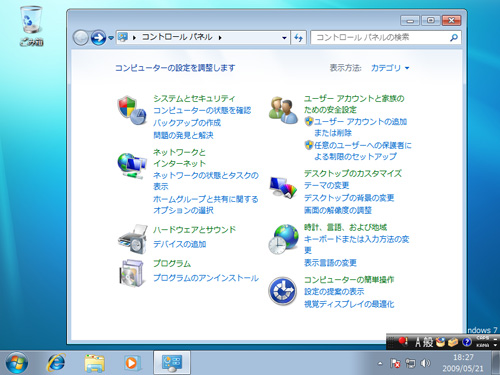Image resolution: width=500 pixels, height=375 pixels.
Task: Click 問題の発見と解決 link
Action: click(183, 135)
